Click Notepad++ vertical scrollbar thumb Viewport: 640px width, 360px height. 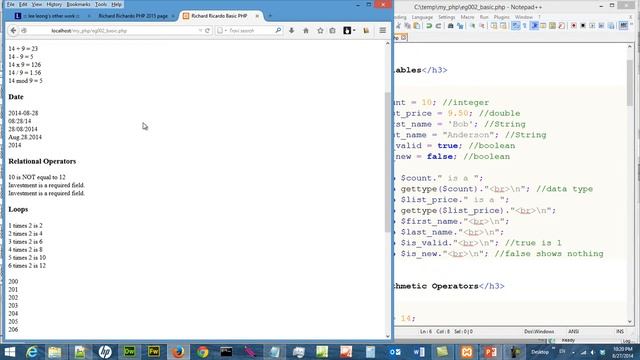(x=630, y=82)
